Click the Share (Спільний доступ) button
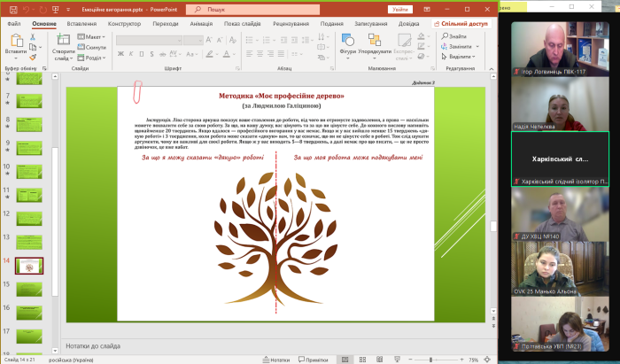The image size is (620, 364). (x=461, y=24)
